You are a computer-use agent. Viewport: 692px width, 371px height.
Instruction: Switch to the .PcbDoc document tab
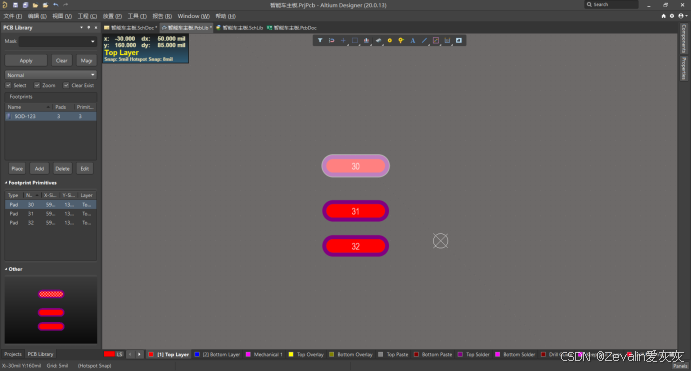[x=292, y=27]
